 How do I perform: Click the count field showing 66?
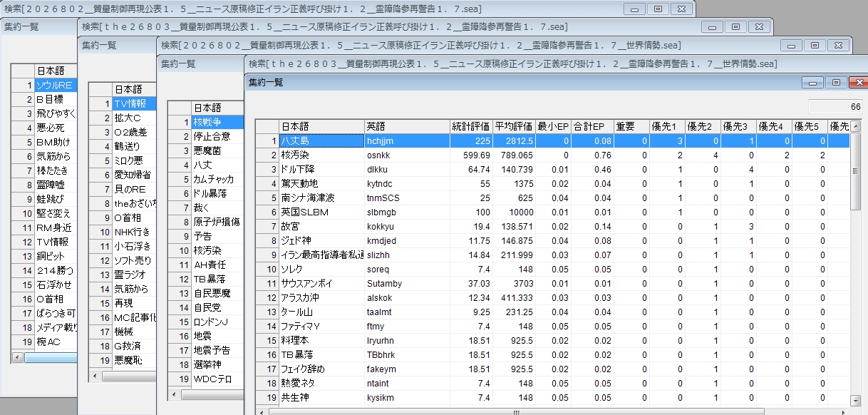coord(836,107)
